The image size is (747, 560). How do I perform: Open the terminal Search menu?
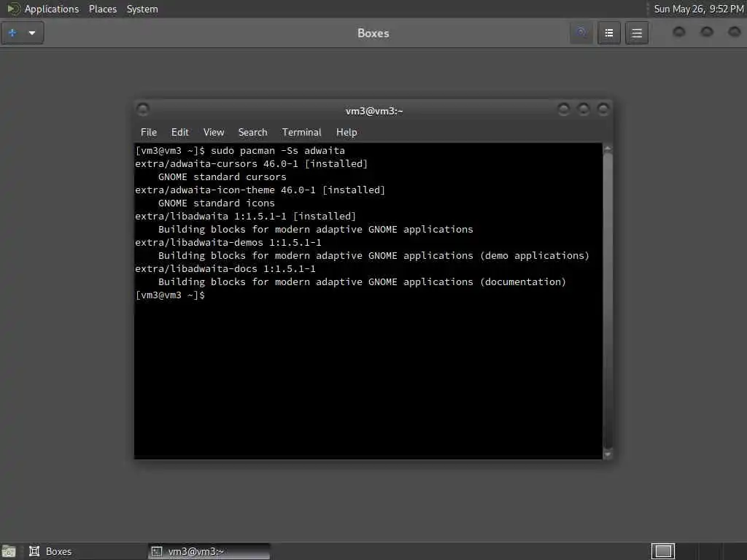coord(252,133)
